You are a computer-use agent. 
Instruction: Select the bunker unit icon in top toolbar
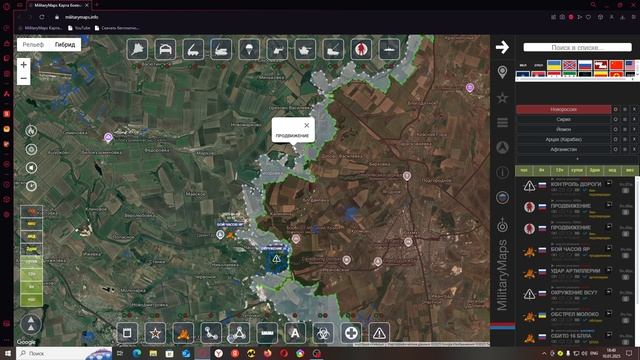pos(165,49)
